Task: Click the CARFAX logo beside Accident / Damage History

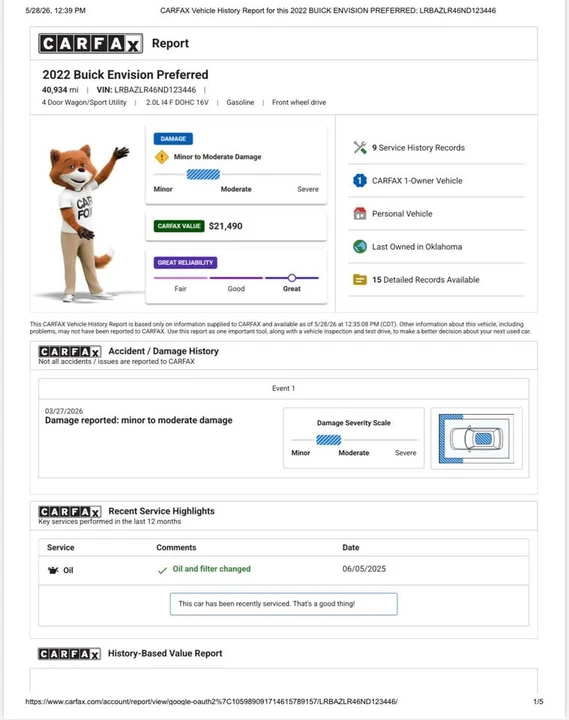Action: (70, 352)
